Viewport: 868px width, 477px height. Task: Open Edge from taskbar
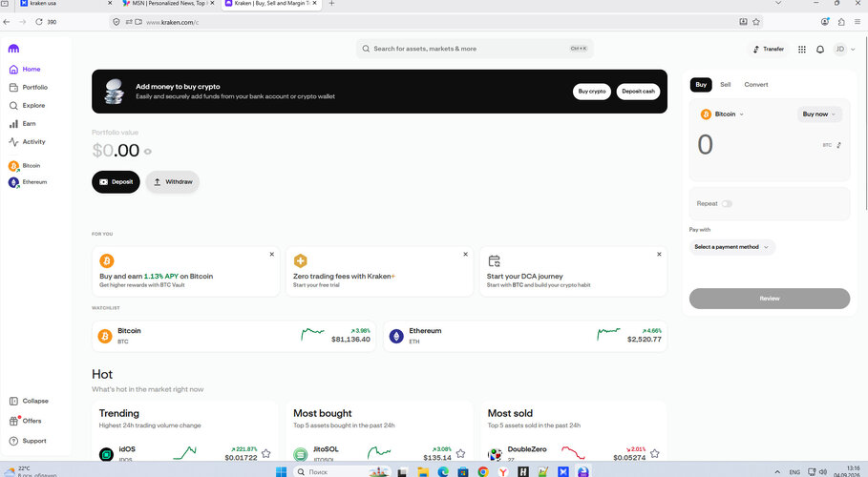443,471
